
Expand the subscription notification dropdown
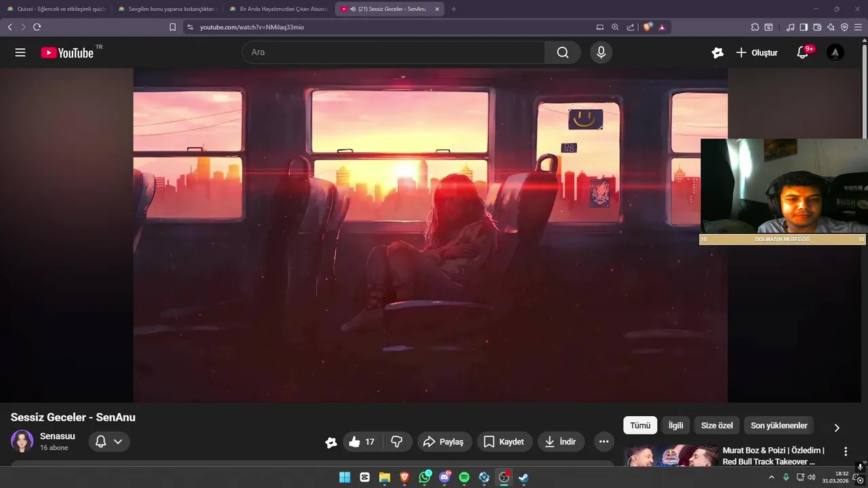tap(118, 442)
